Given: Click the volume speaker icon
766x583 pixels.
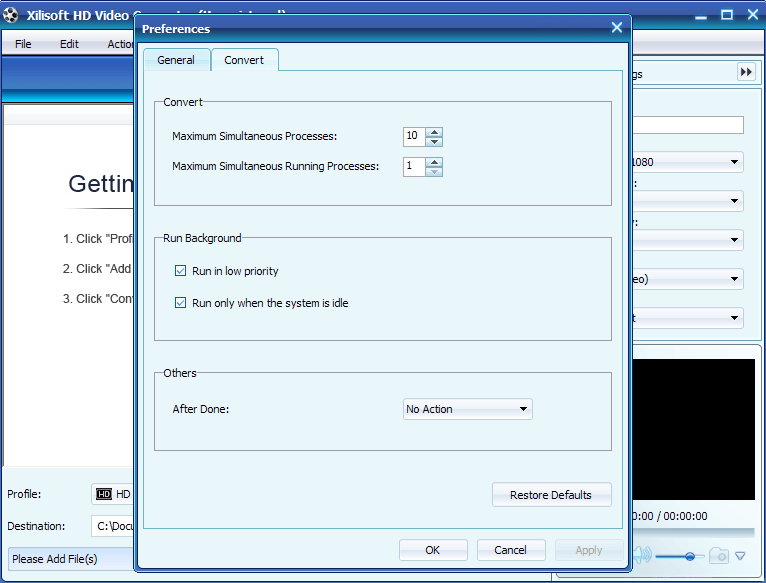Looking at the screenshot, I should [x=642, y=555].
